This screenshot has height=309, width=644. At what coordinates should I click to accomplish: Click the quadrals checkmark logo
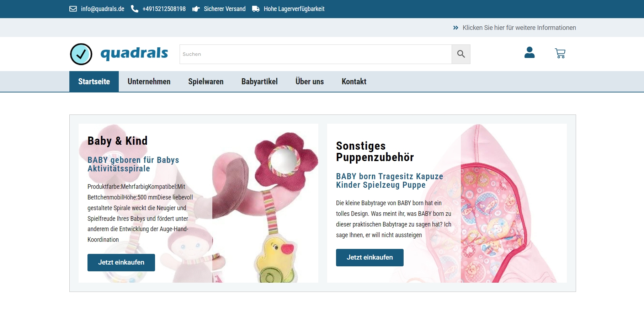(x=81, y=54)
